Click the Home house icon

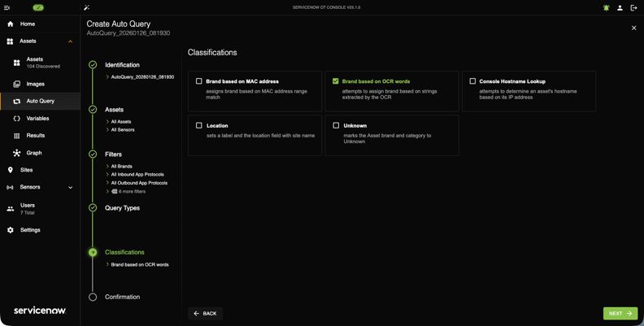[11, 24]
